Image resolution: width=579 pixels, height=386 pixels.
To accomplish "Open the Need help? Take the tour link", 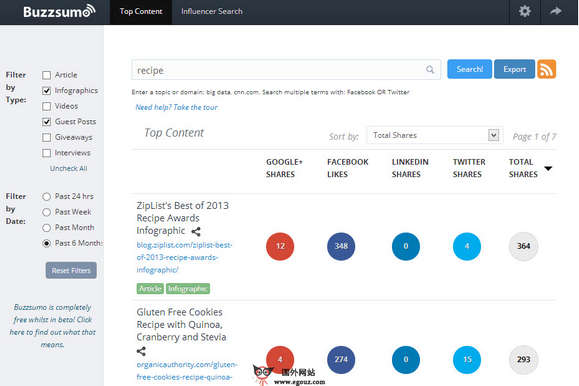I will 177,107.
